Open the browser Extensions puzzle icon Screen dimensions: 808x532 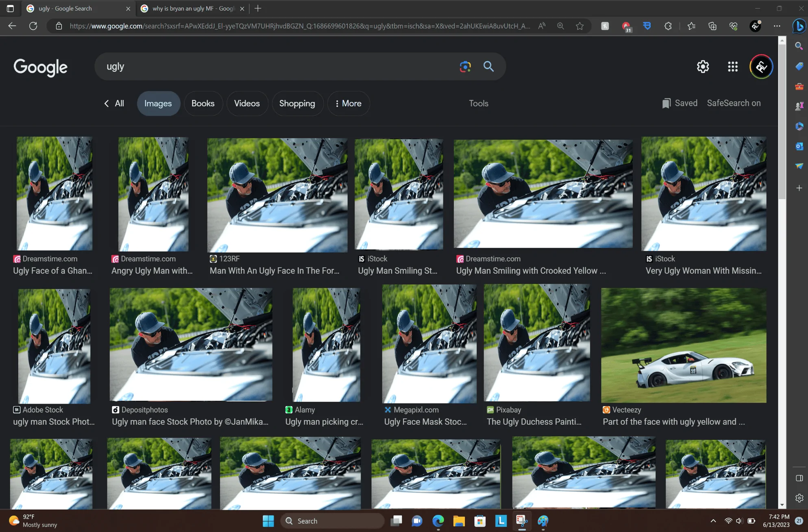point(668,26)
